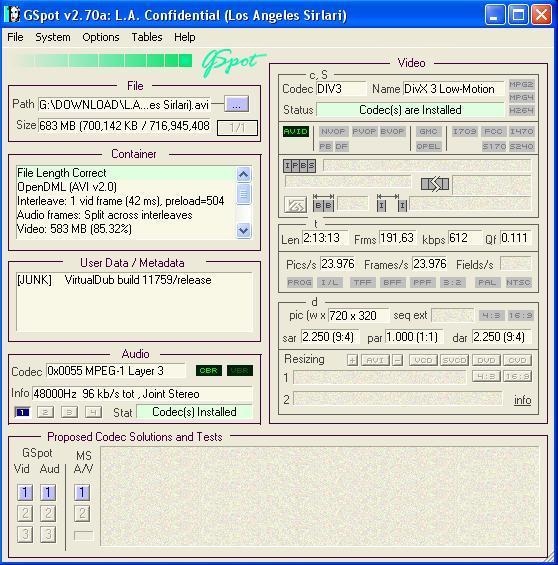Click the browse file path button

236,104
